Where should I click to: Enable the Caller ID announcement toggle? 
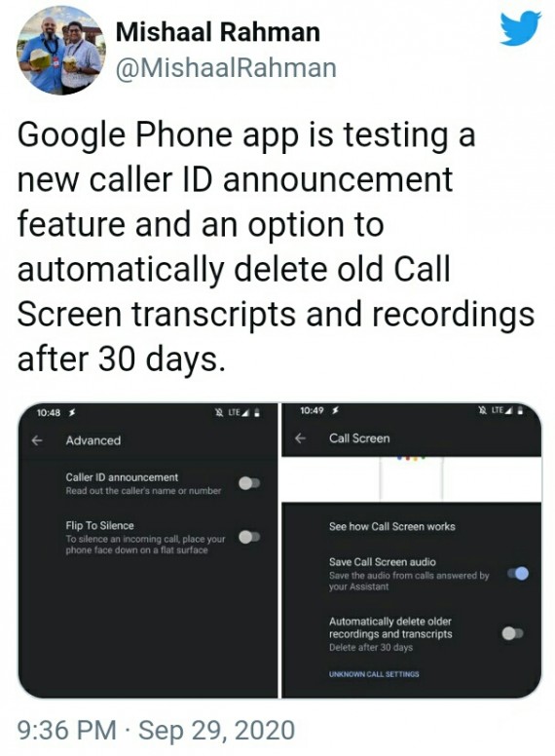[249, 483]
